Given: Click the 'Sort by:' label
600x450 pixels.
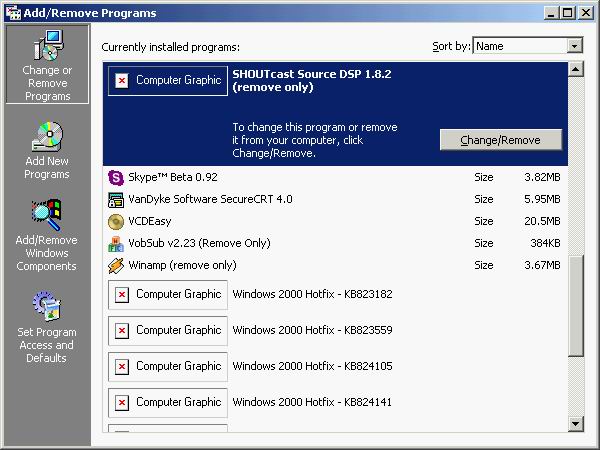Looking at the screenshot, I should point(451,46).
